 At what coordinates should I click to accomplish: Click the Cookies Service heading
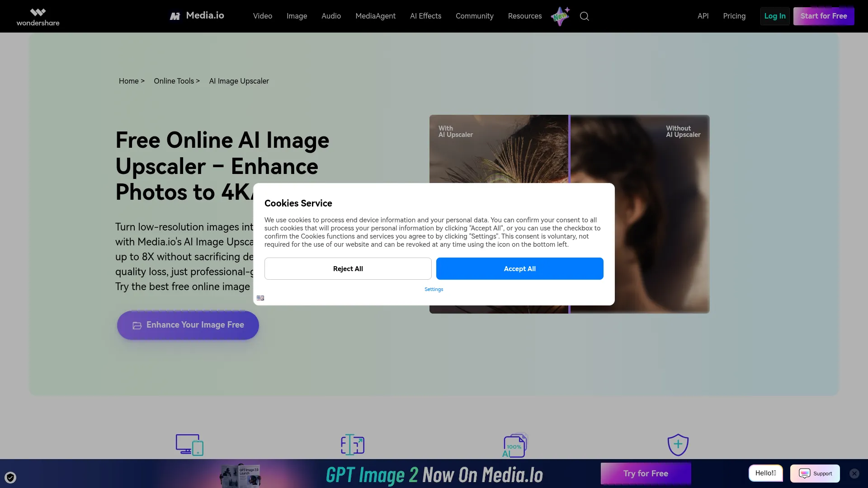(x=298, y=203)
